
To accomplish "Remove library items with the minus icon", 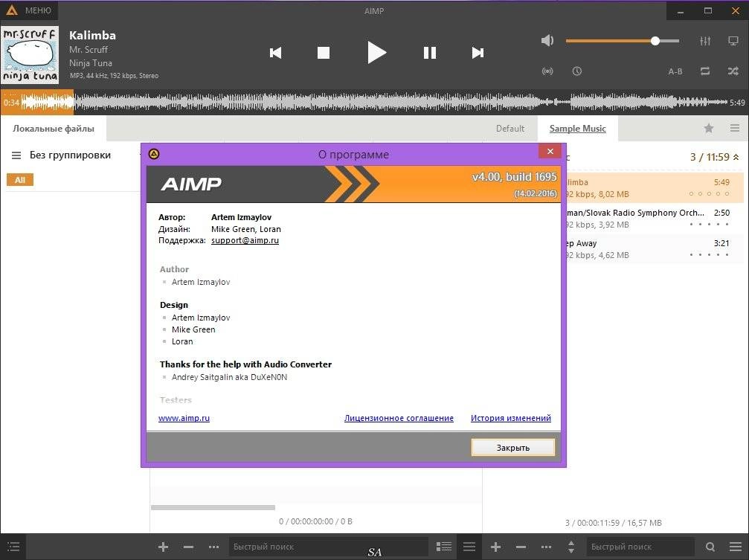I will click(189, 547).
